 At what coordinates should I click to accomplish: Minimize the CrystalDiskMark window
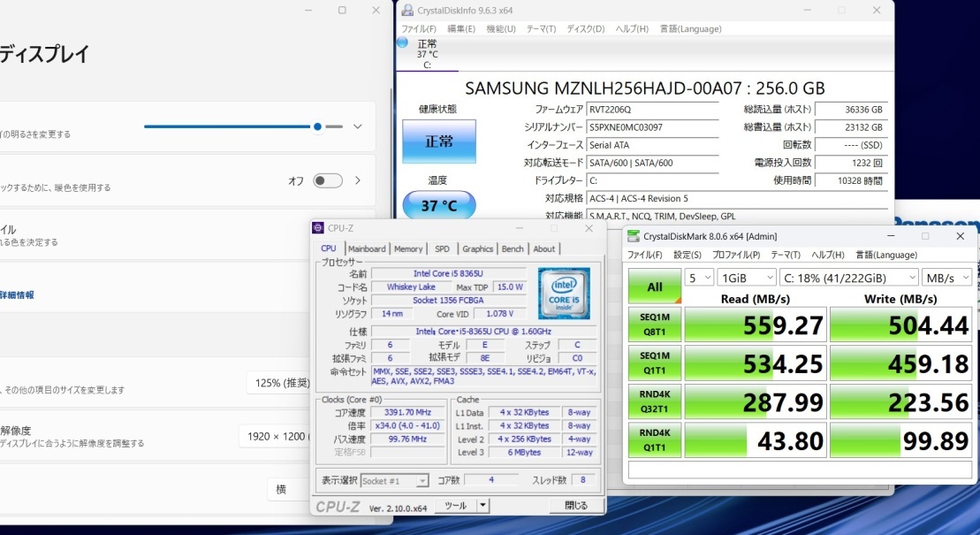click(x=891, y=236)
